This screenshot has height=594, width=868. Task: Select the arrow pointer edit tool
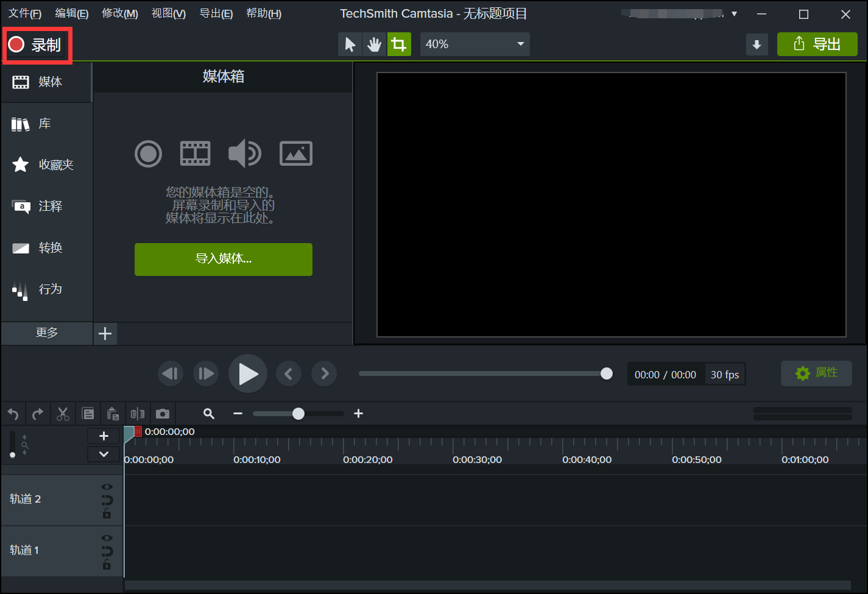[x=350, y=44]
